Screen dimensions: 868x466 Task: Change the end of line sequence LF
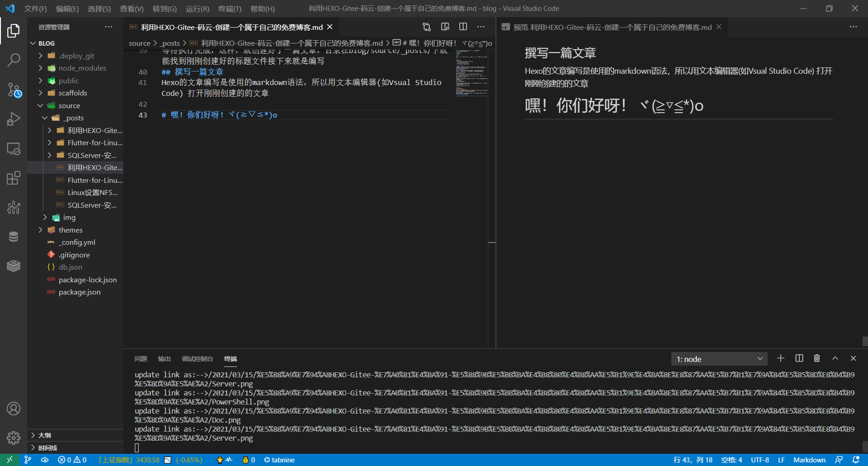pyautogui.click(x=781, y=460)
